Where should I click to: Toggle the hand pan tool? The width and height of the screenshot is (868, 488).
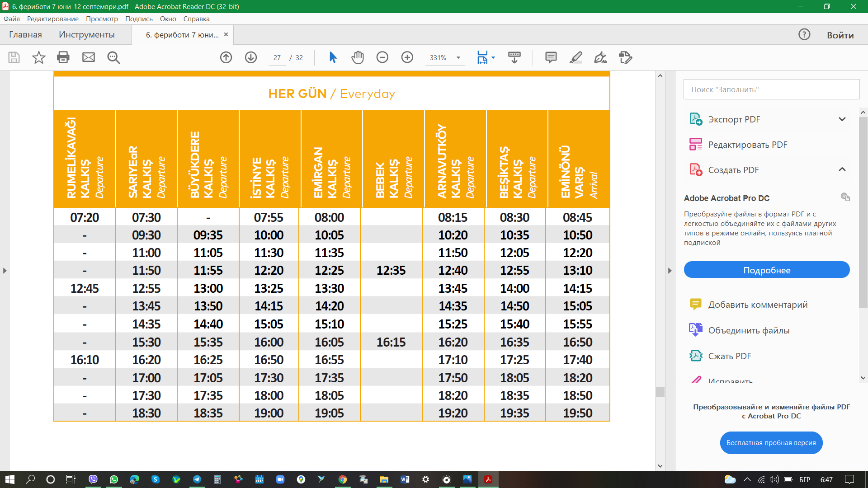pyautogui.click(x=358, y=57)
